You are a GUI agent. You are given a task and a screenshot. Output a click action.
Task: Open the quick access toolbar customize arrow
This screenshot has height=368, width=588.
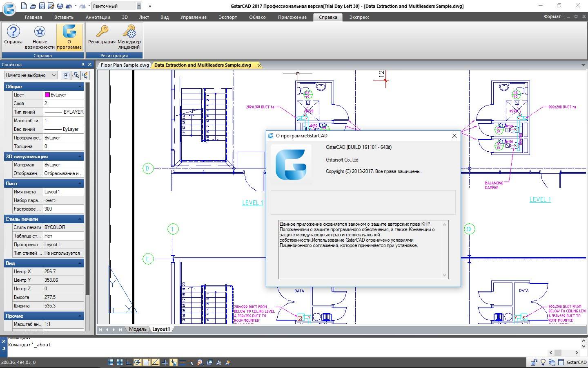[x=150, y=6]
